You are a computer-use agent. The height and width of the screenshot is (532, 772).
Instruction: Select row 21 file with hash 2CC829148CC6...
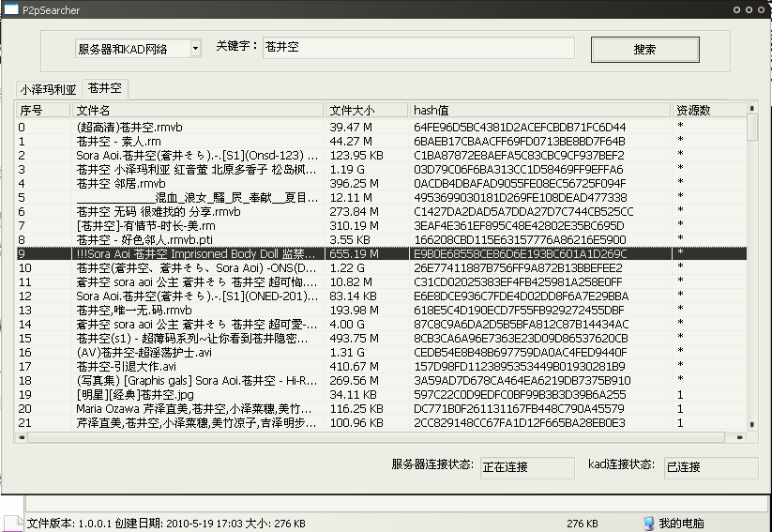381,422
